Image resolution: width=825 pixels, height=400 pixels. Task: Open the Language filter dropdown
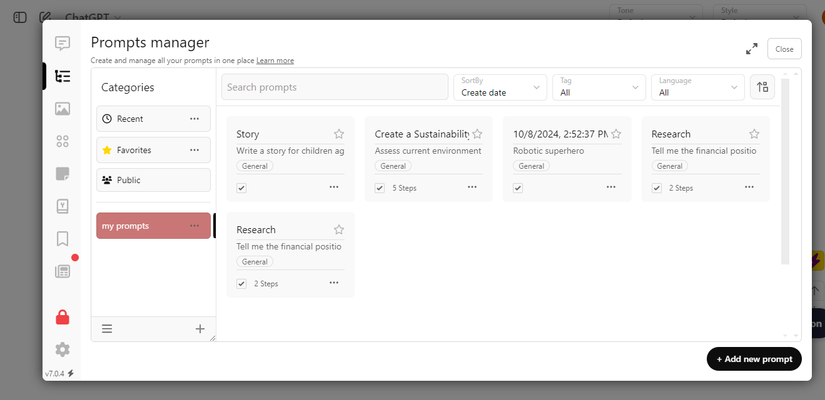698,87
